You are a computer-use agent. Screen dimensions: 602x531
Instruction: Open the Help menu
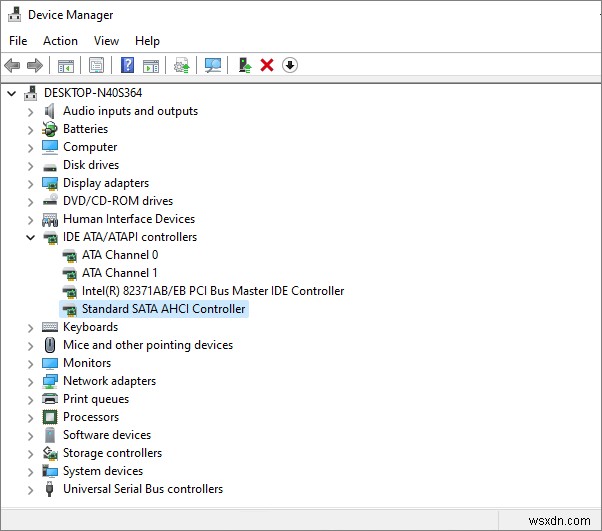click(147, 41)
